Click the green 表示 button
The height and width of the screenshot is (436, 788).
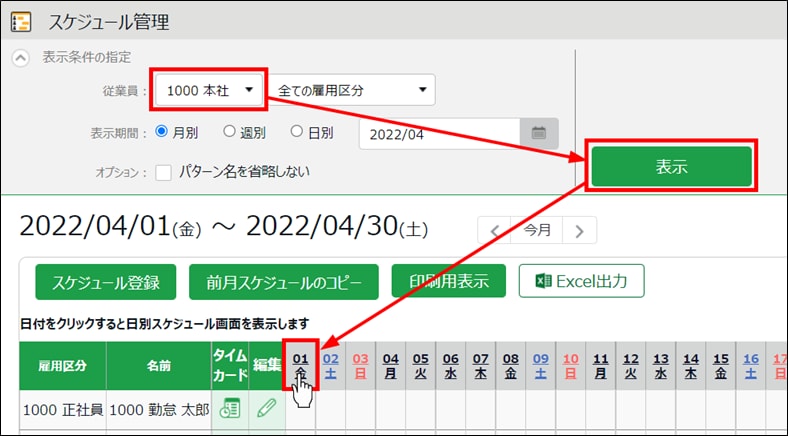click(x=671, y=166)
